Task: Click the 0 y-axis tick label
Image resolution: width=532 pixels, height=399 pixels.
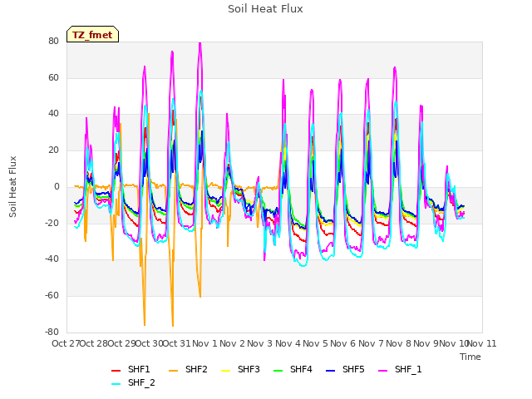Action: point(57,186)
